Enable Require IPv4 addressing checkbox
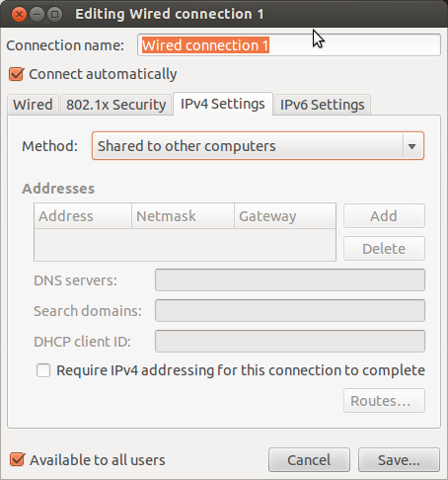 coord(43,370)
